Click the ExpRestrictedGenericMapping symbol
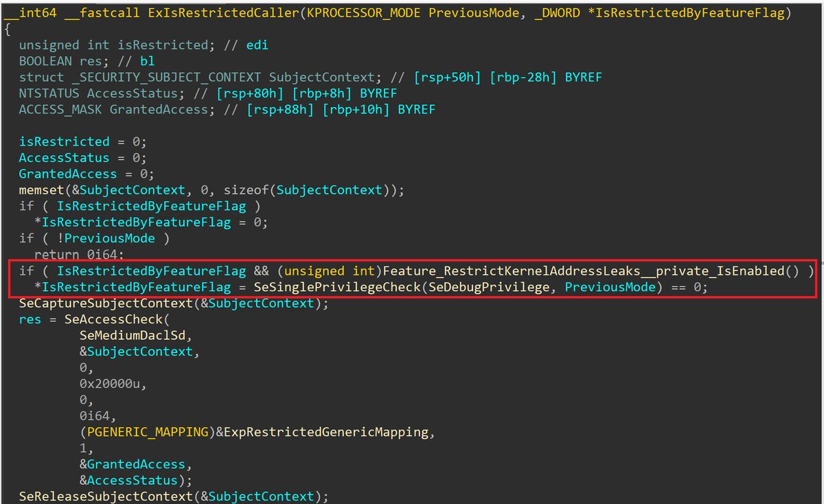This screenshot has height=504, width=824. coord(325,432)
